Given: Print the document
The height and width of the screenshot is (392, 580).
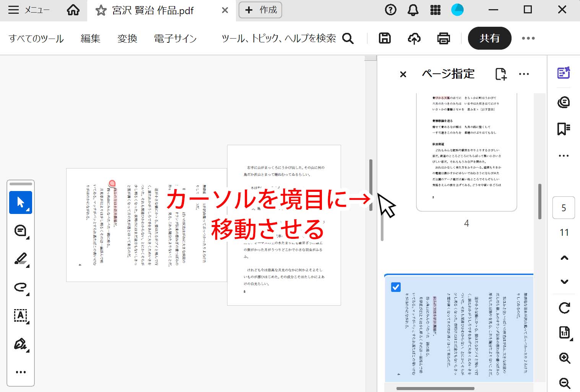Looking at the screenshot, I should point(444,38).
